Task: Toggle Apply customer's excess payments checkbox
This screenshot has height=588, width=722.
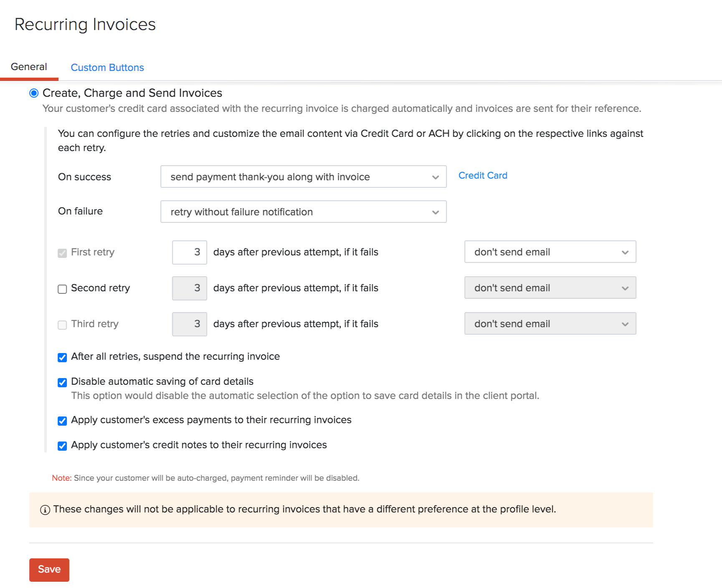Action: 62,421
